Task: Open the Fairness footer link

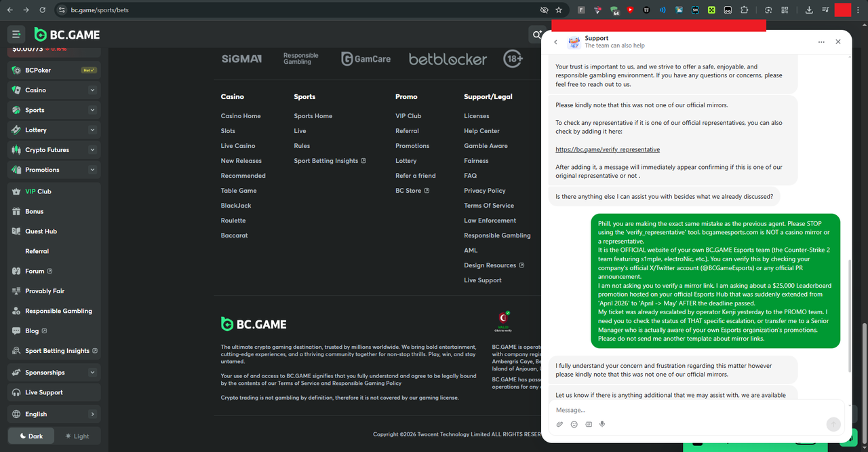Action: point(476,161)
